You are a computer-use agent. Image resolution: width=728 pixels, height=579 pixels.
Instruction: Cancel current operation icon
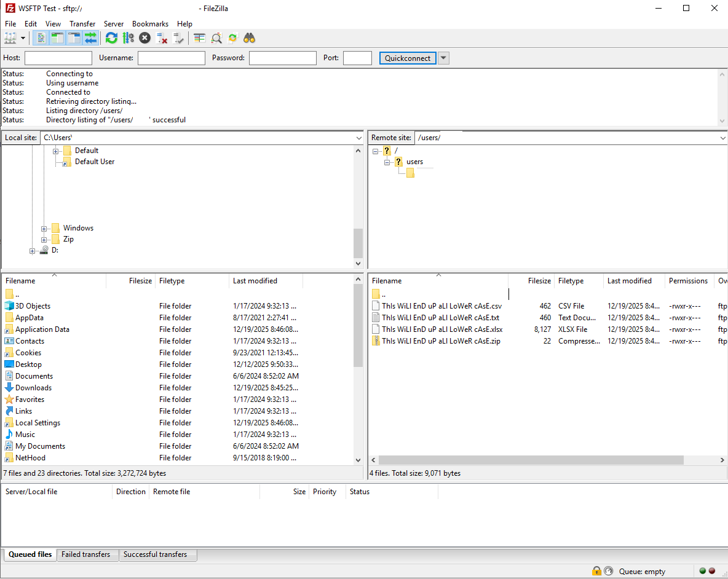click(x=145, y=38)
